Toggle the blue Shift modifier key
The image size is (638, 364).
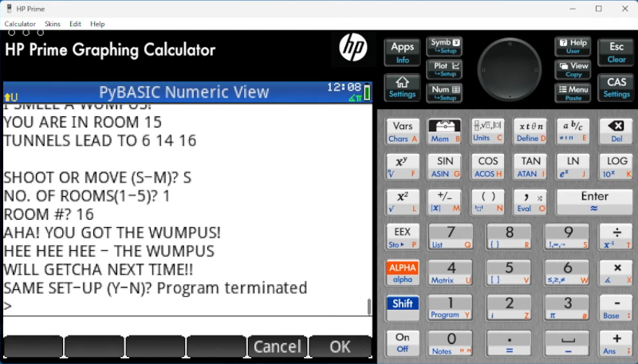click(402, 307)
